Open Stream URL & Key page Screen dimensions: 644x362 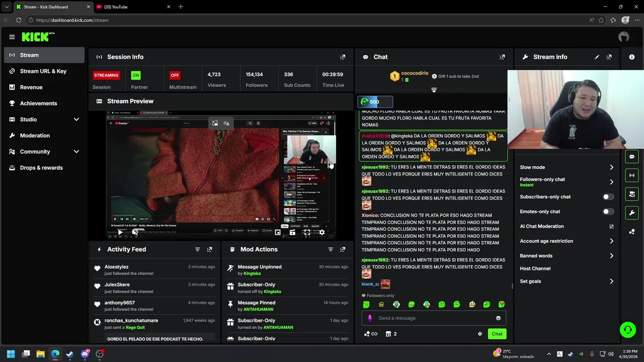(x=44, y=71)
